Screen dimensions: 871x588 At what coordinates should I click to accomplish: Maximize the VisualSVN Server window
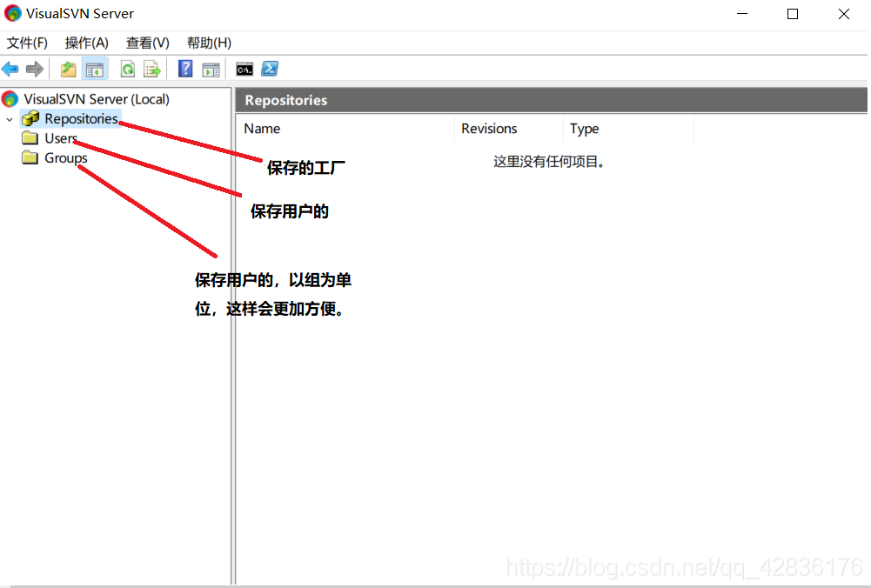click(x=793, y=14)
